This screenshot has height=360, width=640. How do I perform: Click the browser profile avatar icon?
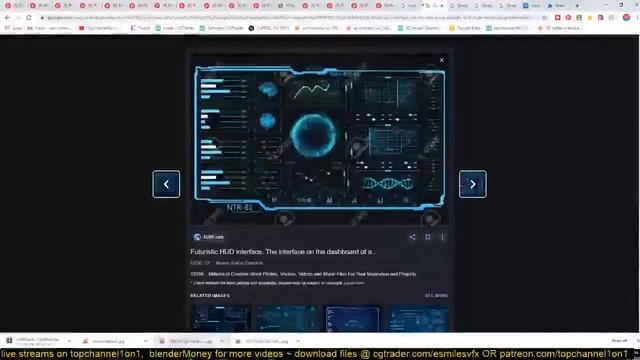click(x=626, y=18)
